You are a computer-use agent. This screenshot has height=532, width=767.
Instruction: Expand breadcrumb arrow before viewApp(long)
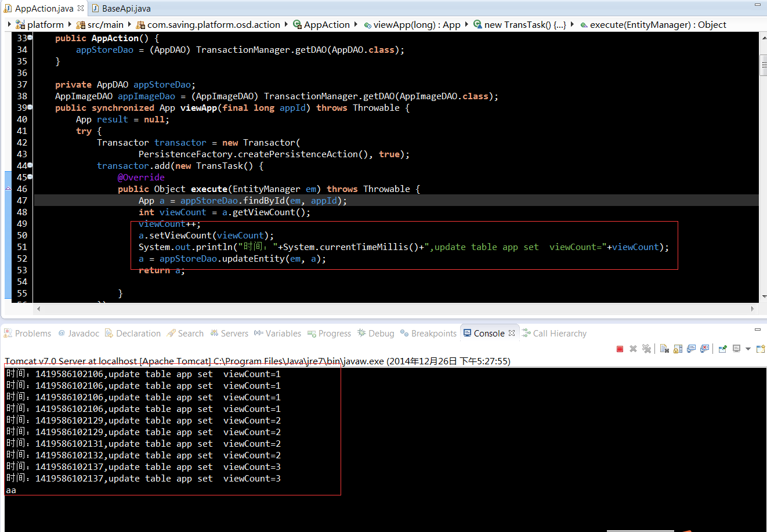pos(356,24)
